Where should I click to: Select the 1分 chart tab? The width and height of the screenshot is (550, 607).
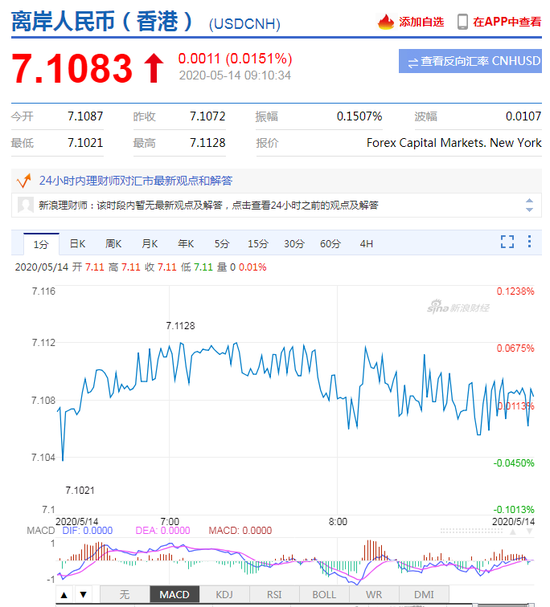pyautogui.click(x=41, y=244)
